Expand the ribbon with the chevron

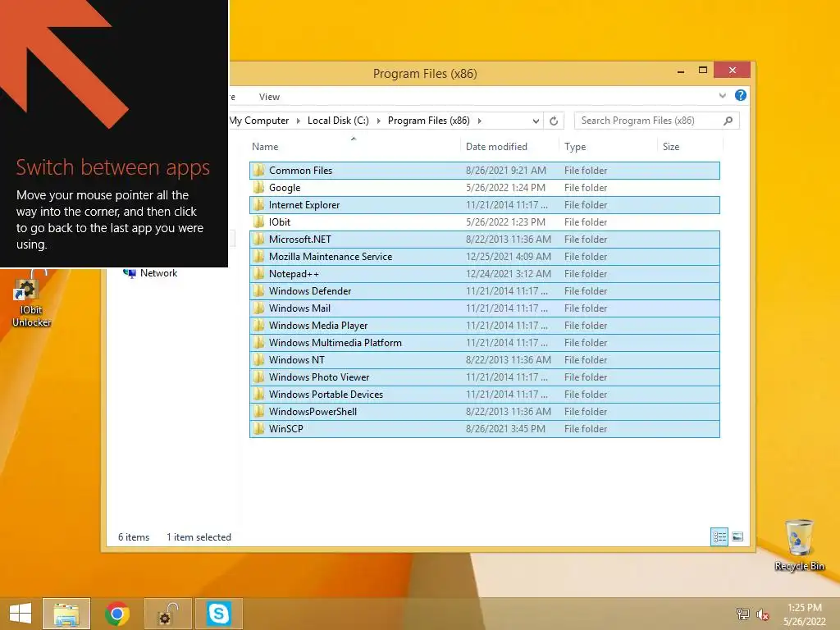tap(722, 95)
